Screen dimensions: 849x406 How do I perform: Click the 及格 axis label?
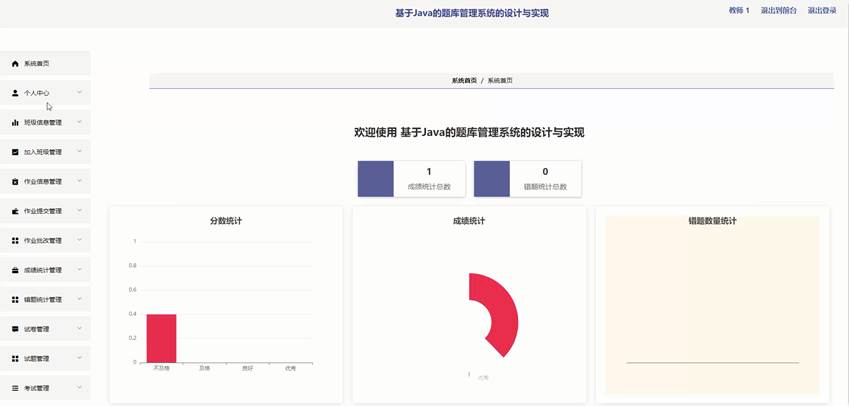point(204,368)
